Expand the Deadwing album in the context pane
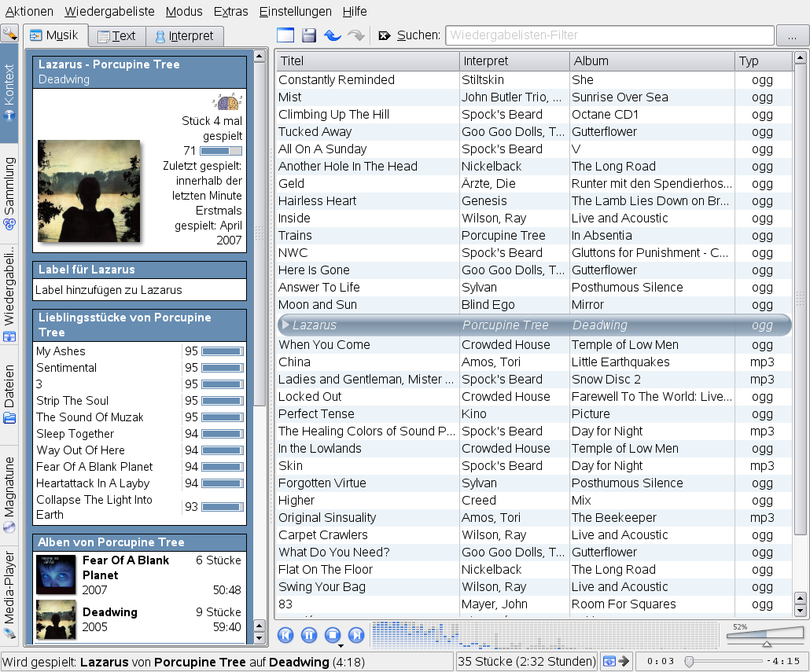 tap(109, 612)
